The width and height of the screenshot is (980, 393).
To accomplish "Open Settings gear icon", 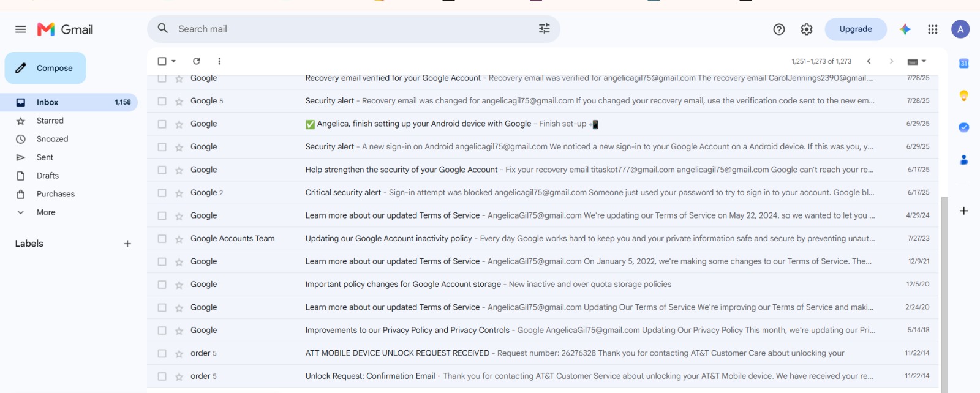I will tap(807, 29).
